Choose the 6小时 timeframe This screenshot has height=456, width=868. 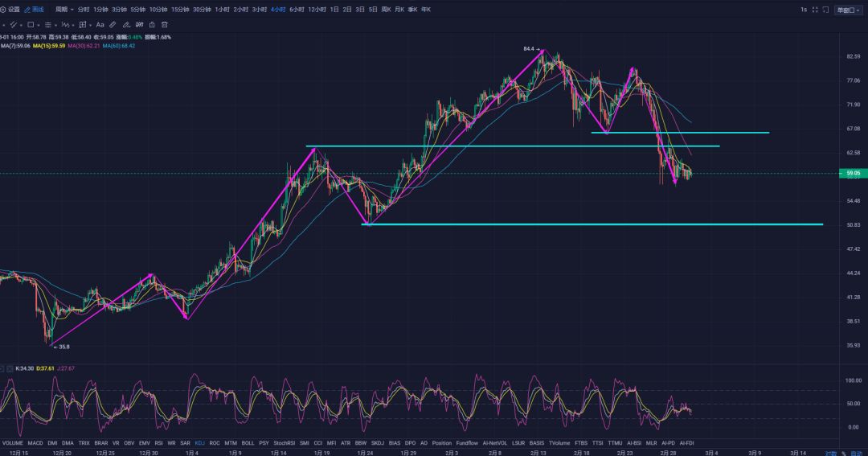[x=297, y=10]
